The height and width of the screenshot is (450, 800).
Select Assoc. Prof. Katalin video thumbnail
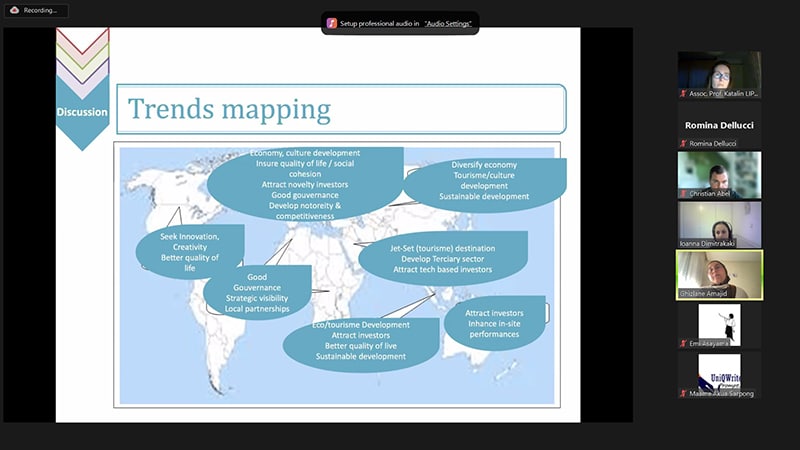point(719,70)
